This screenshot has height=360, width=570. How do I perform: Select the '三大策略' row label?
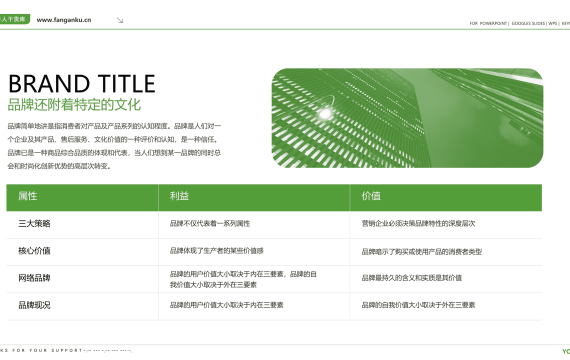[x=34, y=223]
